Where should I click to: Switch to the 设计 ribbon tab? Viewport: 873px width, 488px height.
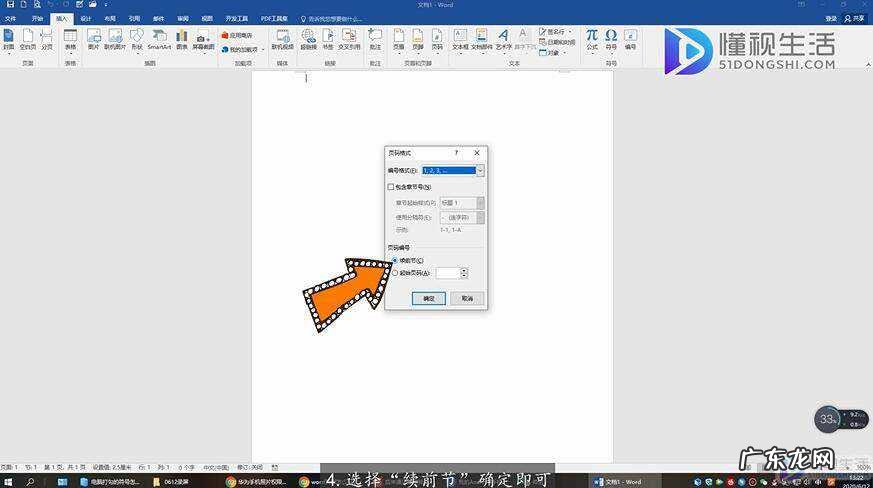85,18
